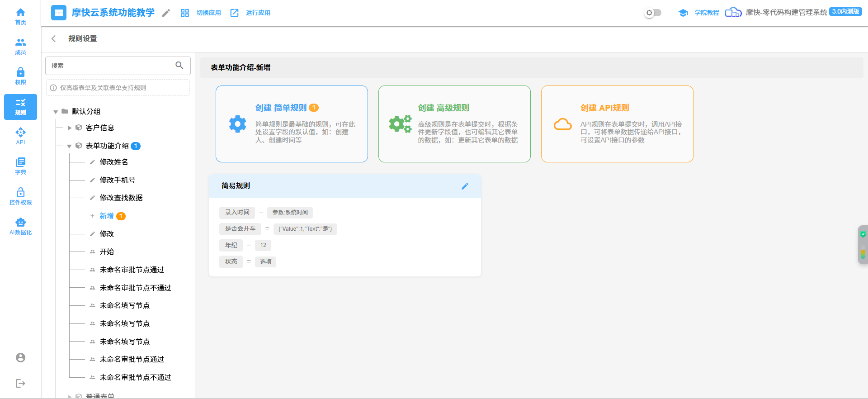Click the cloud system logo icon
868x399 pixels.
pos(733,12)
